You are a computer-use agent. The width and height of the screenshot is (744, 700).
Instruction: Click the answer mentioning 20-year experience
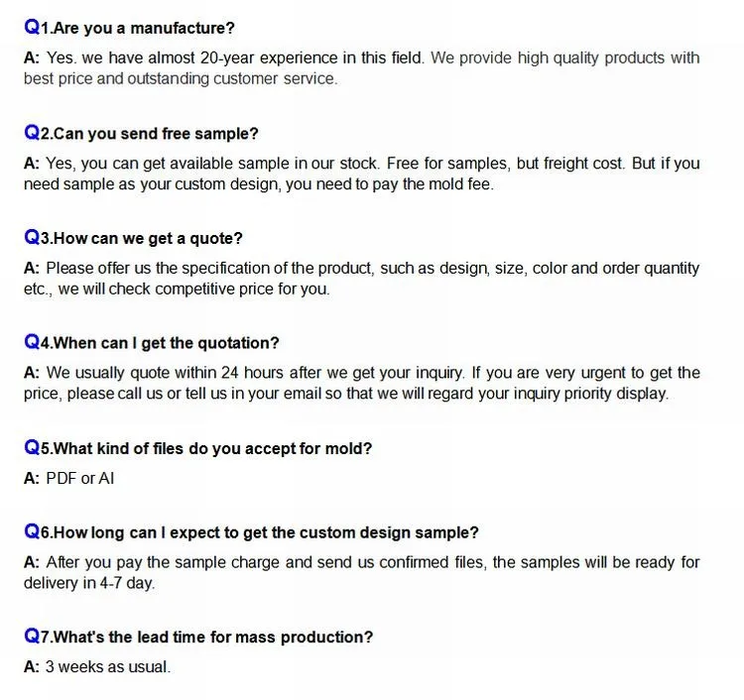click(x=361, y=68)
